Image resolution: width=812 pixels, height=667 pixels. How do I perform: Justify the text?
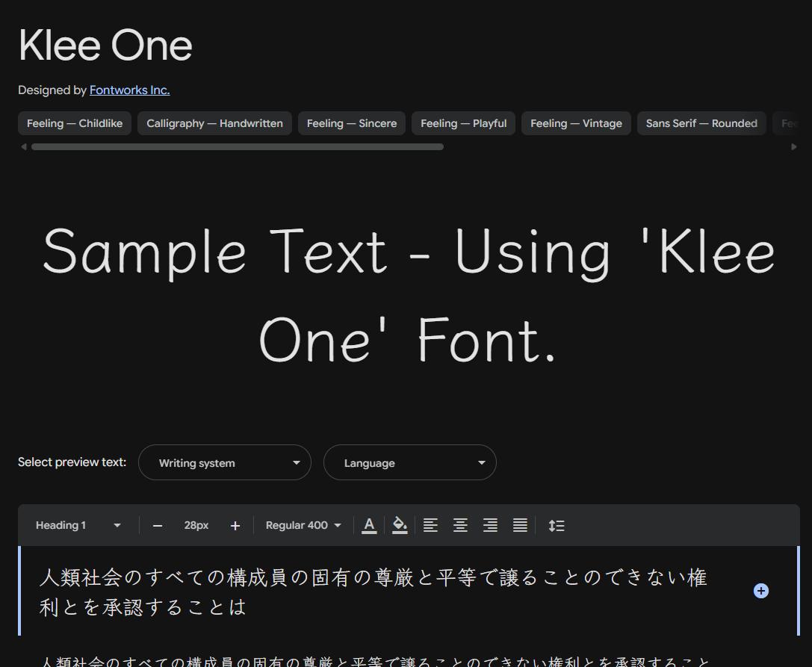tap(520, 526)
